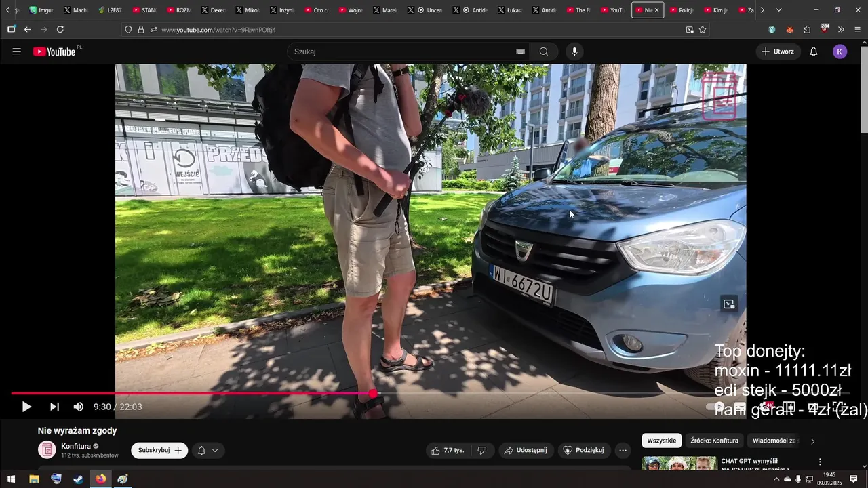Play the video
Screen dimensions: 868x488
(26, 407)
